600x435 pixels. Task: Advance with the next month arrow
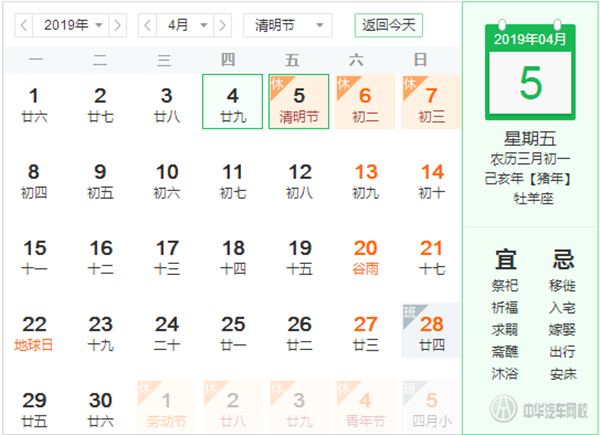coord(224,24)
